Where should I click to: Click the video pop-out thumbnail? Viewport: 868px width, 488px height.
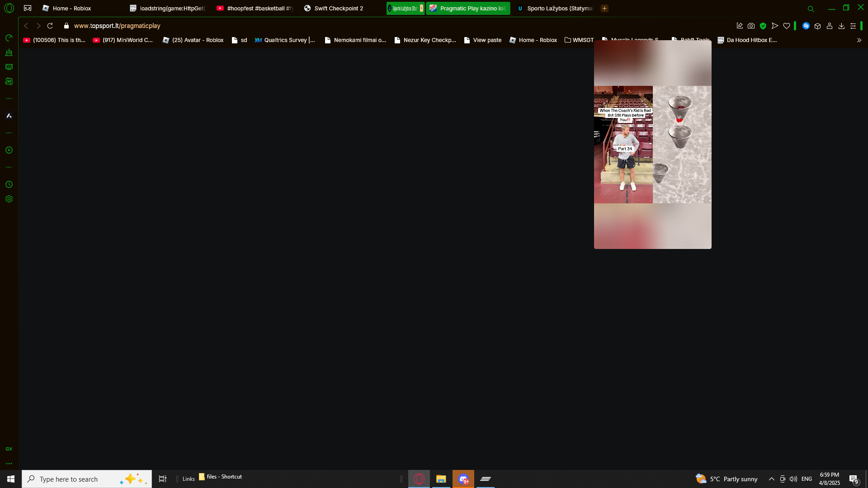pos(652,145)
